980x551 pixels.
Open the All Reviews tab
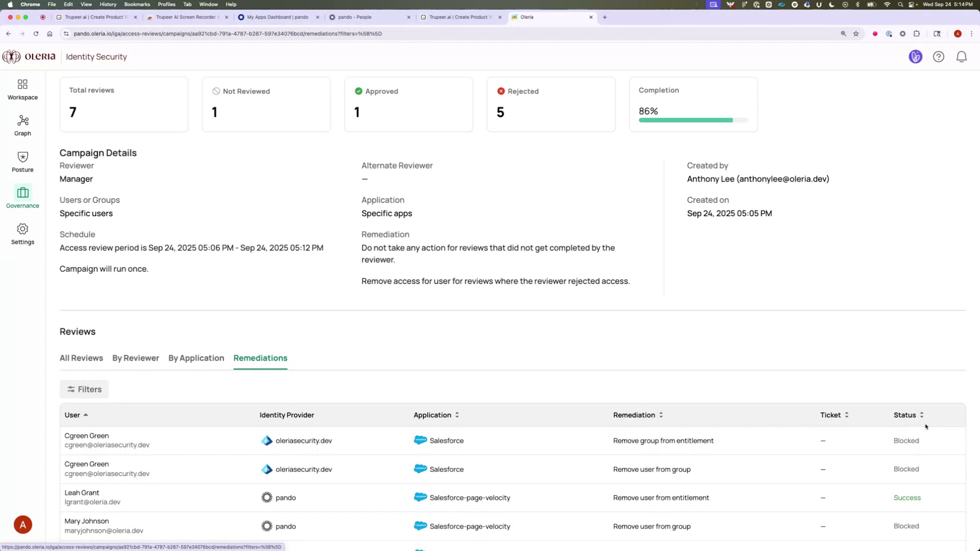pos(81,358)
